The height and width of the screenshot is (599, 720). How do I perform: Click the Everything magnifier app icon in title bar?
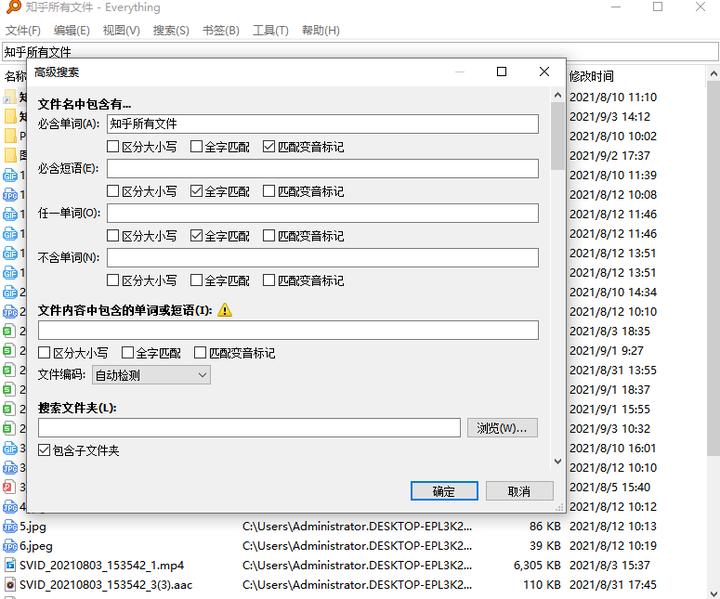click(x=14, y=7)
